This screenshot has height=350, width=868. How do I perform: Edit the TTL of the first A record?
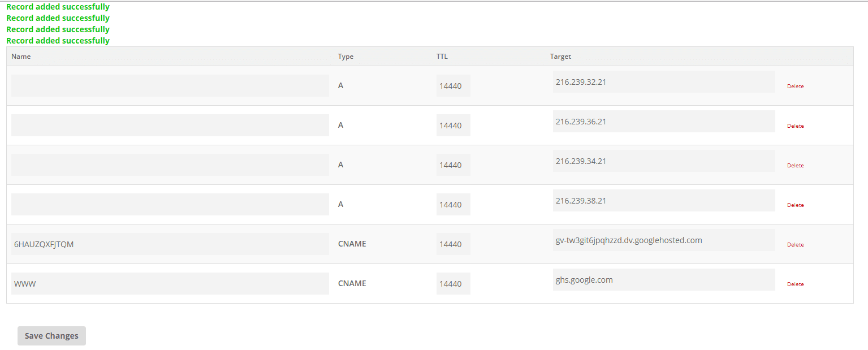(x=452, y=85)
